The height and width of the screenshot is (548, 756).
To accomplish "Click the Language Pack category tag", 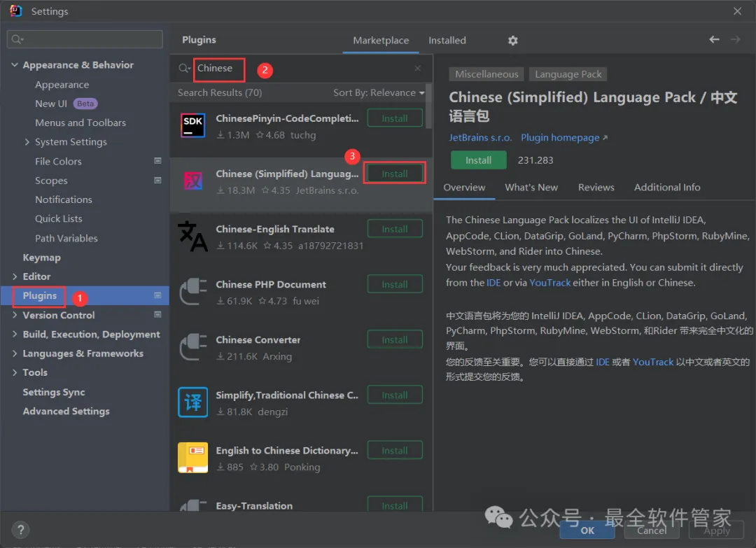I will pyautogui.click(x=568, y=74).
